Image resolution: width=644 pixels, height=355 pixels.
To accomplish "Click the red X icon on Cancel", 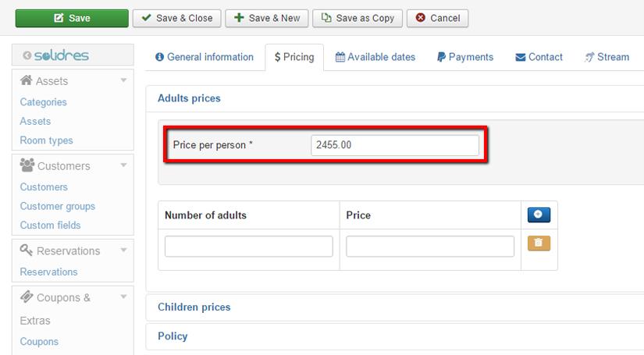I will tap(420, 18).
